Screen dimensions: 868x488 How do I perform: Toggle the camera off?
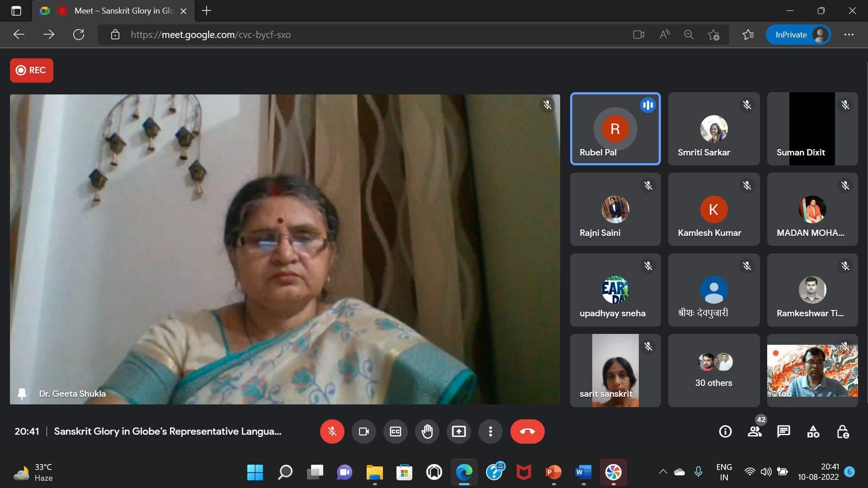[363, 432]
